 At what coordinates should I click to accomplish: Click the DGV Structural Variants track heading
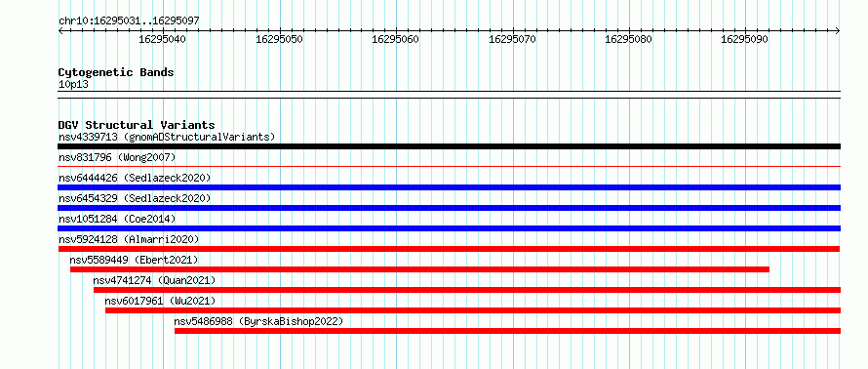click(137, 125)
